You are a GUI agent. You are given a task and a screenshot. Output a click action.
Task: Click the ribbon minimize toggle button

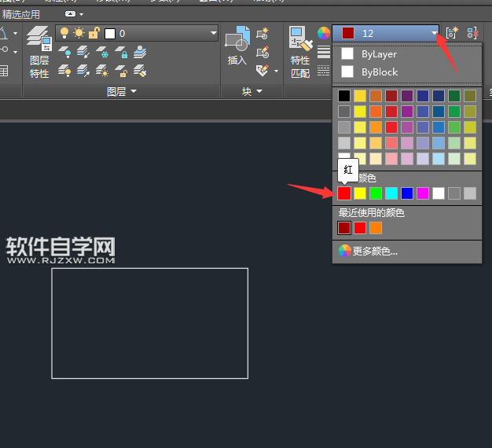click(x=70, y=14)
